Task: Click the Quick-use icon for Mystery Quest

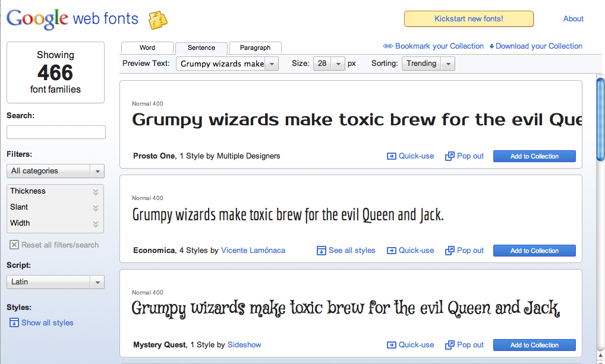Action: coord(391,345)
